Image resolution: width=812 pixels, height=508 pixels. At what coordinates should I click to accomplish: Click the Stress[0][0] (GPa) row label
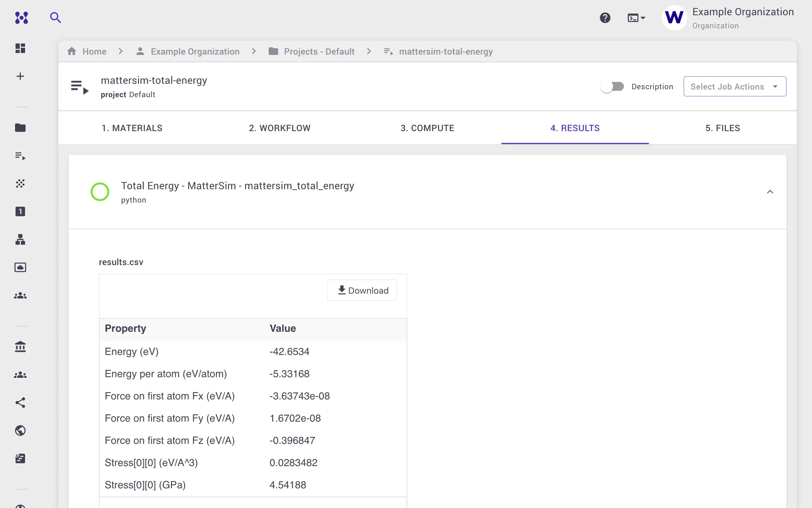click(145, 485)
